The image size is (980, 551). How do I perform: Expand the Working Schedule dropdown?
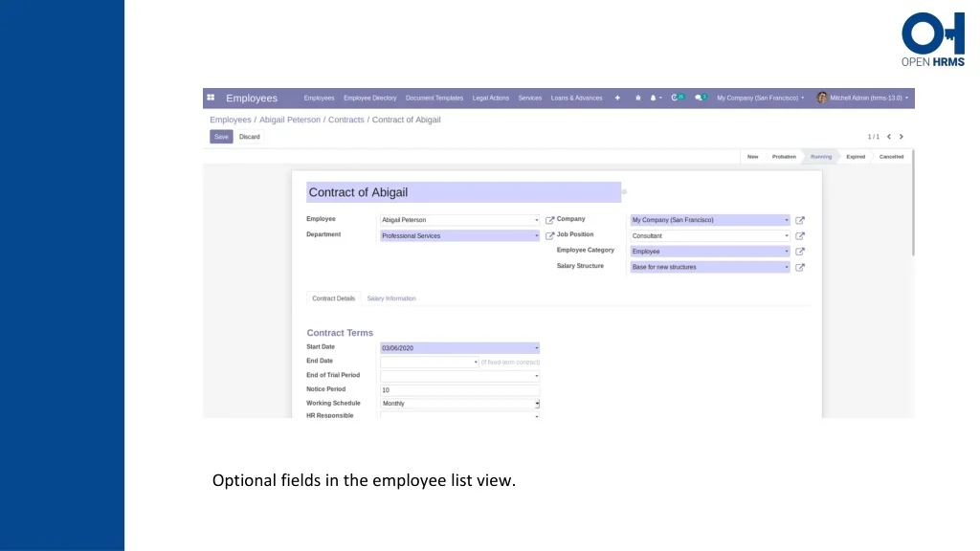tap(536, 404)
